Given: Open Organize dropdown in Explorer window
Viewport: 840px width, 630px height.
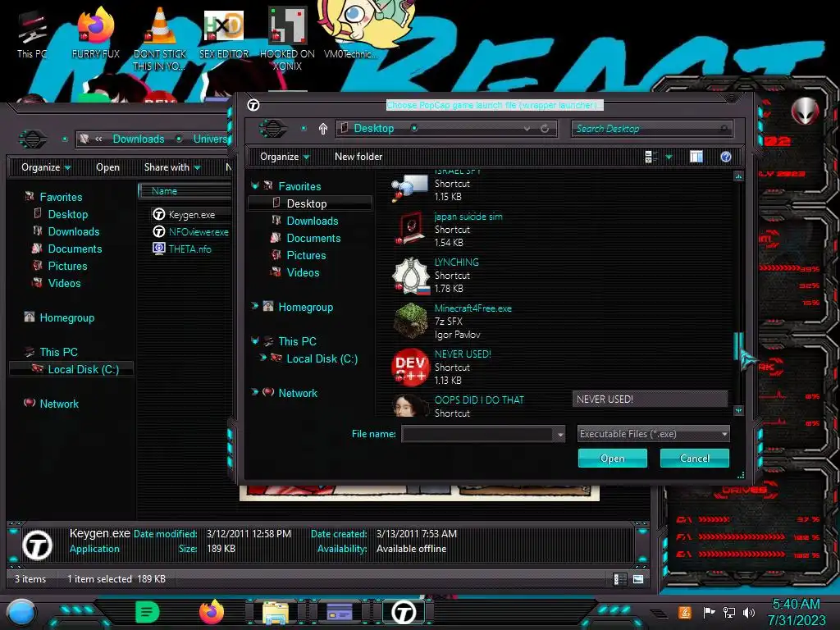Looking at the screenshot, I should click(x=46, y=167).
